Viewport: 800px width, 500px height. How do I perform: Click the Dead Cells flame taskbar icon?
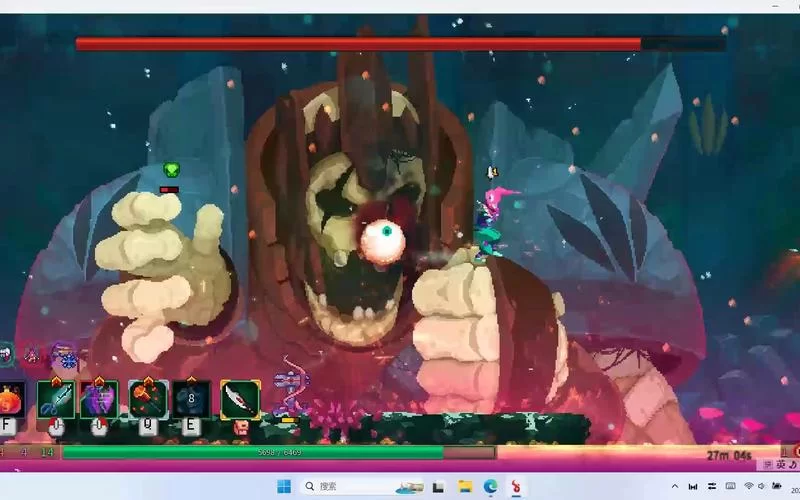(x=516, y=486)
